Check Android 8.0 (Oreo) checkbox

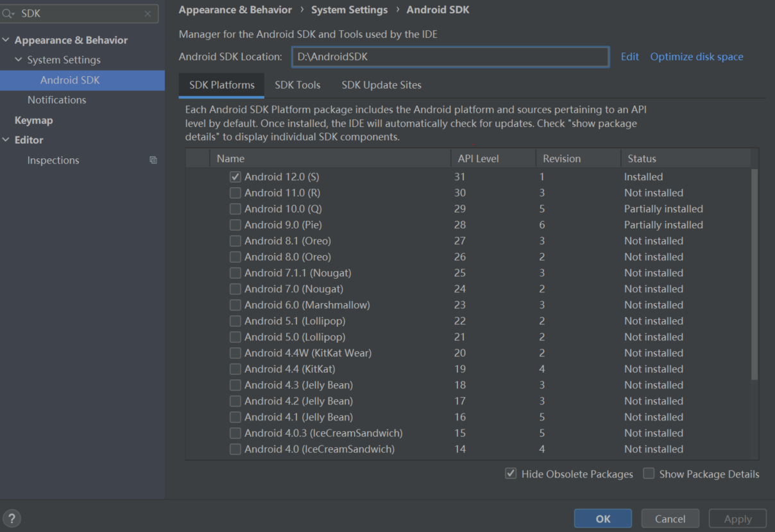[235, 257]
